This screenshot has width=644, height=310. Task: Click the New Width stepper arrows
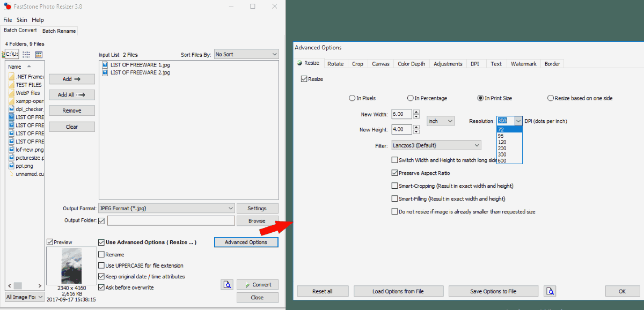[x=416, y=114]
